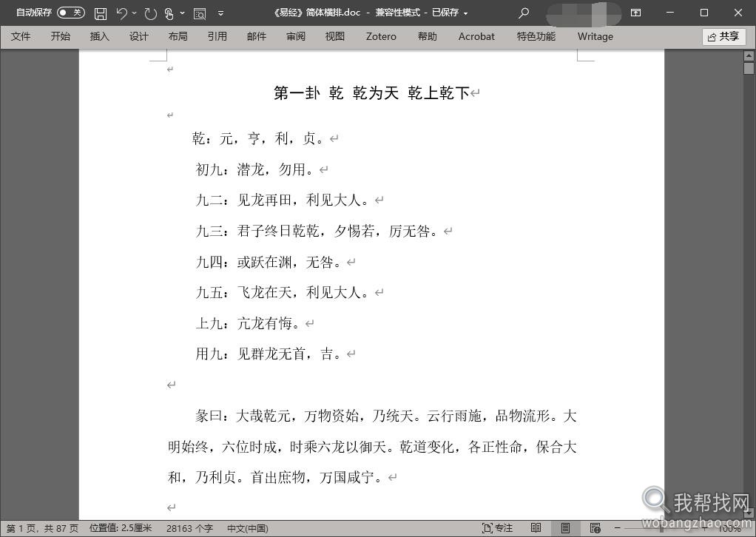Image resolution: width=756 pixels, height=537 pixels.
Task: Click the heading 第一卦 乾 乾为天 乾上乾下
Action: point(371,92)
